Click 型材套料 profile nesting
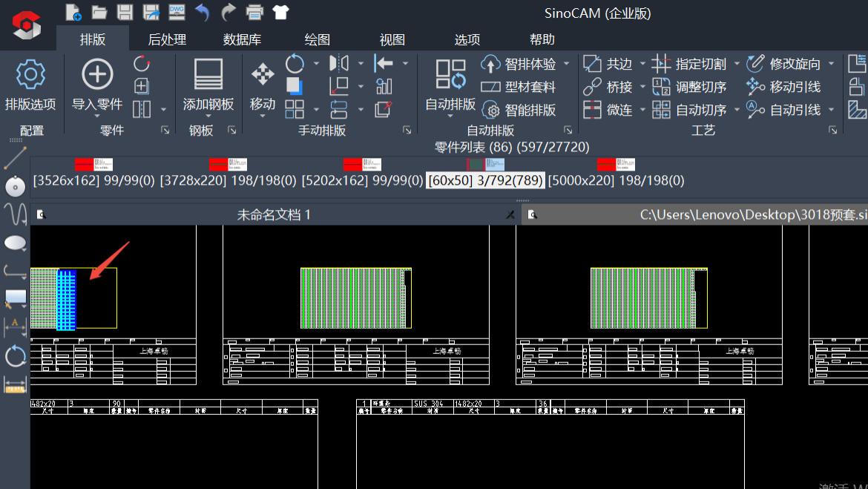Screen dimensions: 868x489 518,87
